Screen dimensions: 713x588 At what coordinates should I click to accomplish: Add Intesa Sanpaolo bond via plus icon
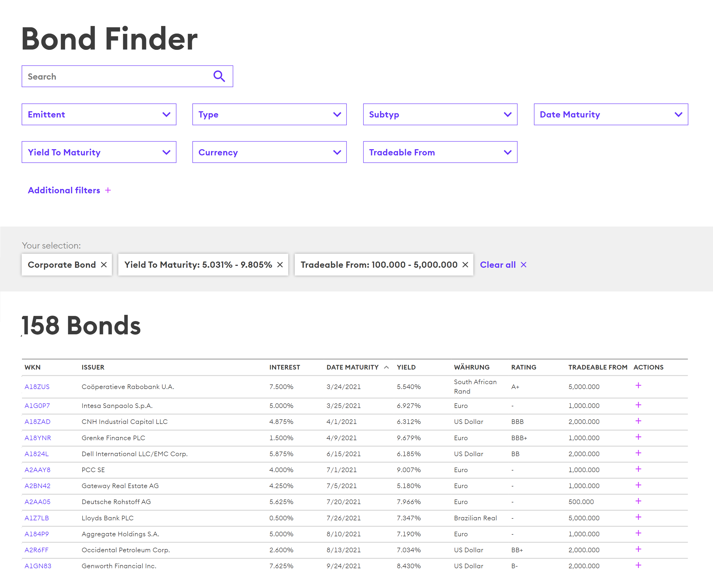638,405
